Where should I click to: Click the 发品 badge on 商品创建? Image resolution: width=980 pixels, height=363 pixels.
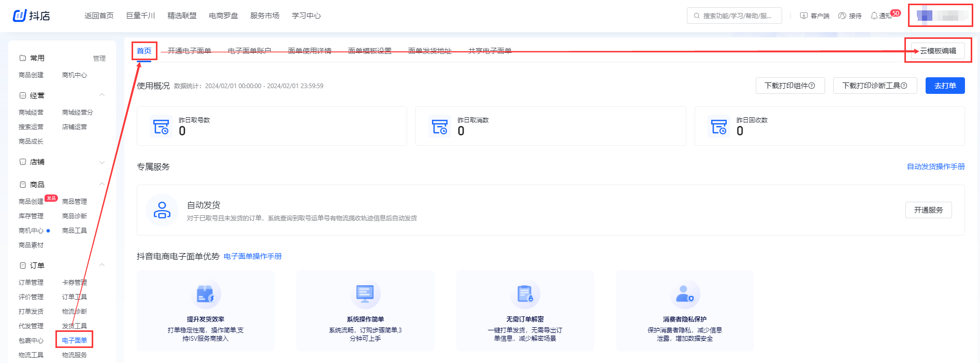51,198
